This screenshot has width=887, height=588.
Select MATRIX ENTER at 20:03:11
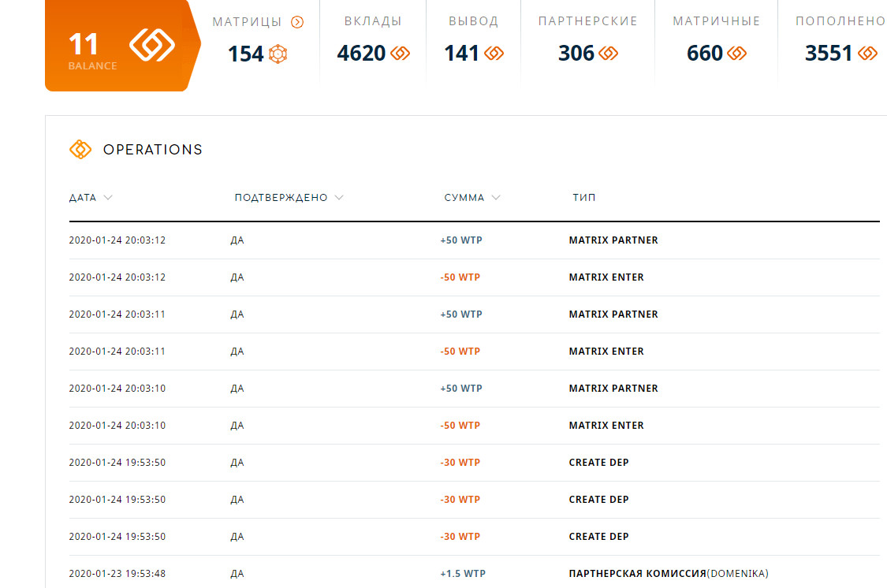click(x=606, y=352)
